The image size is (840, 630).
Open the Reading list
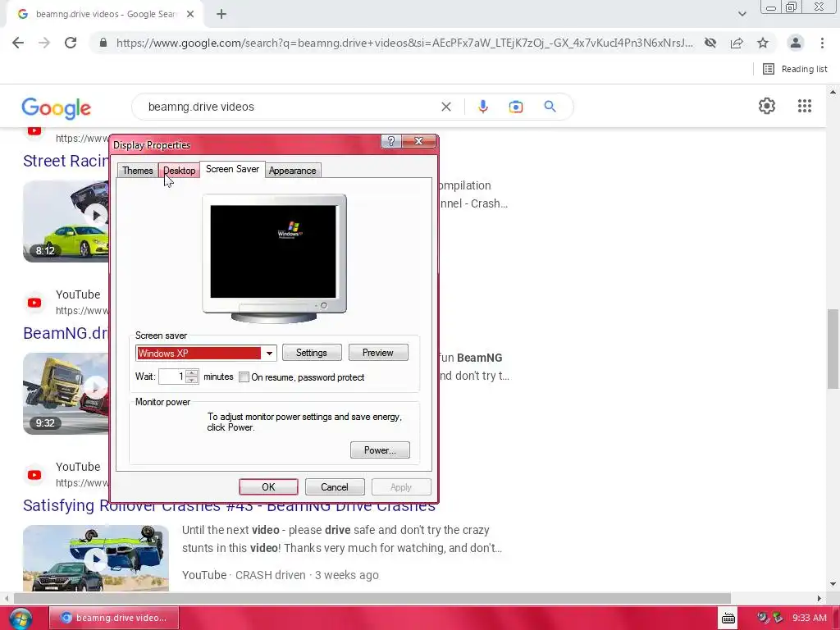point(795,69)
